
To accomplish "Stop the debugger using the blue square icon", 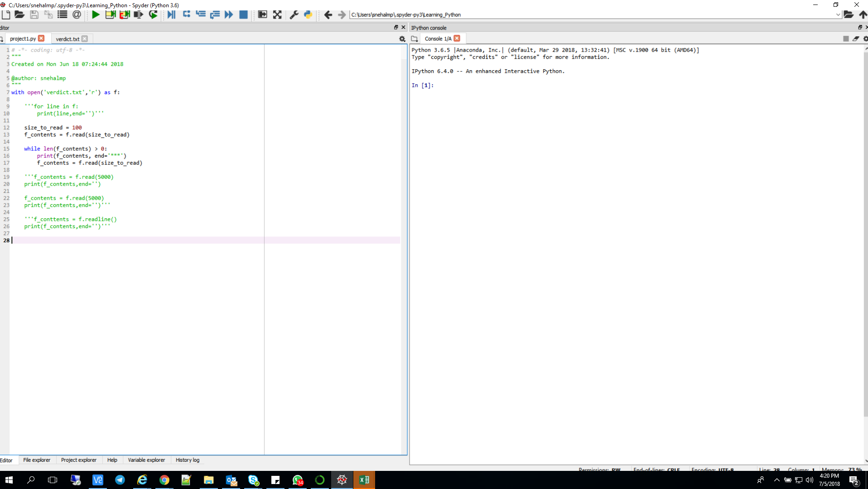I will coord(243,14).
